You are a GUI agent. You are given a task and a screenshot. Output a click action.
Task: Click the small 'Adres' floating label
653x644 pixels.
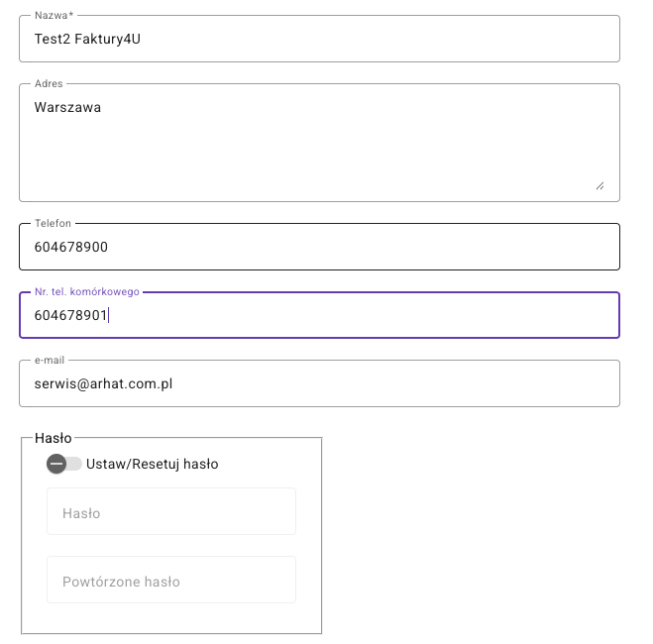point(49,84)
